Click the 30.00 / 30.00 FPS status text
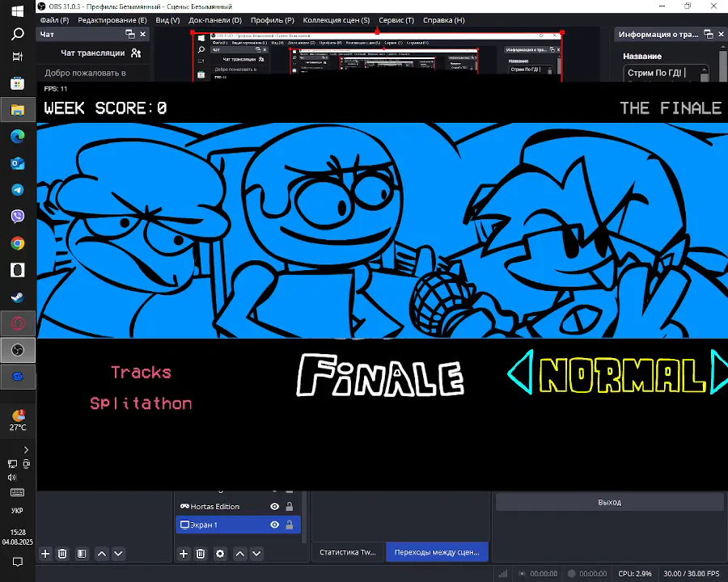728x582 pixels. click(692, 574)
